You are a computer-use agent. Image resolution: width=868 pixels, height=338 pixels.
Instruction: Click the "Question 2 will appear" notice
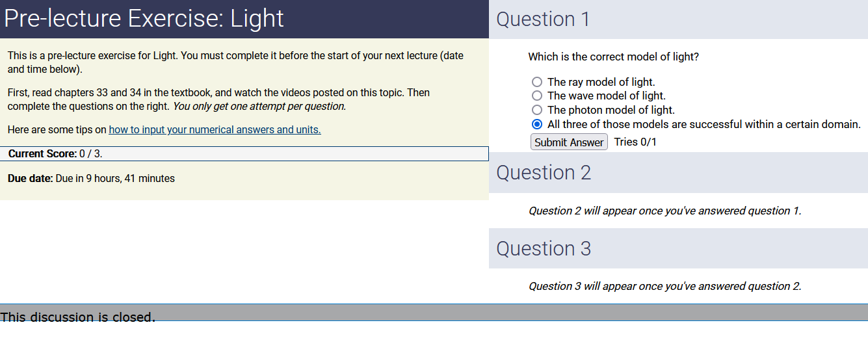tap(664, 211)
